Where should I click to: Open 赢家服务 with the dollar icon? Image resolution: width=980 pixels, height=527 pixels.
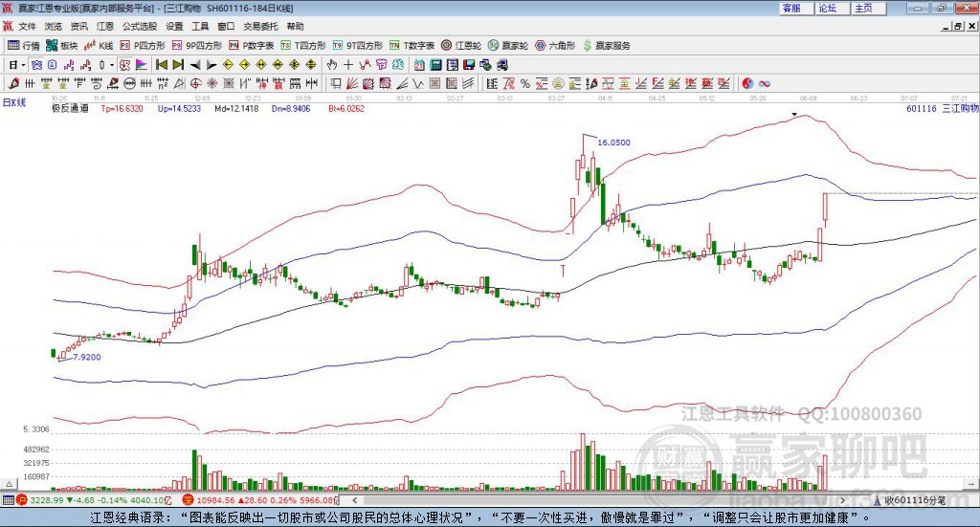click(x=606, y=46)
